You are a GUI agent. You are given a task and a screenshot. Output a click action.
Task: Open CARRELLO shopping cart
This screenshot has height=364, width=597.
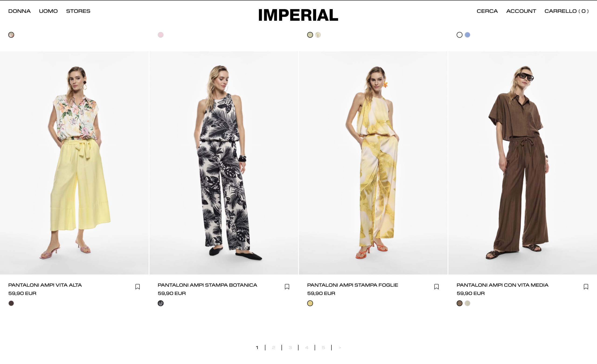(566, 11)
